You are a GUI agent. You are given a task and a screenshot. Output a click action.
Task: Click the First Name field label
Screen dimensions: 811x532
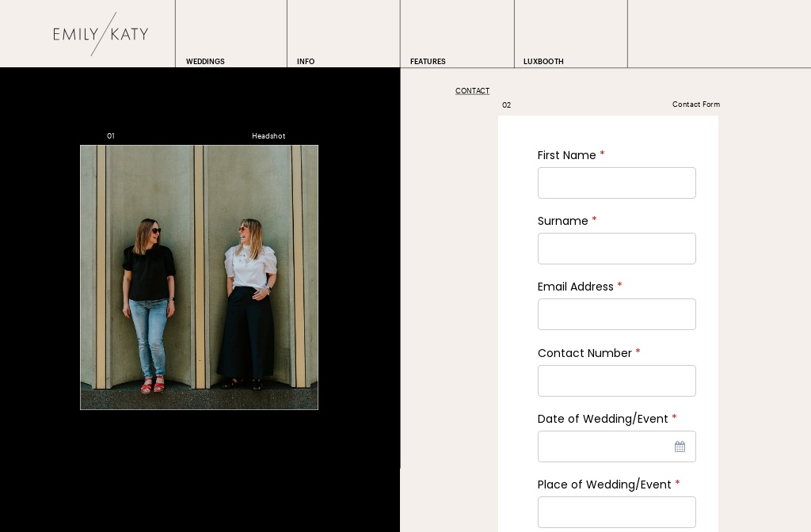566,155
